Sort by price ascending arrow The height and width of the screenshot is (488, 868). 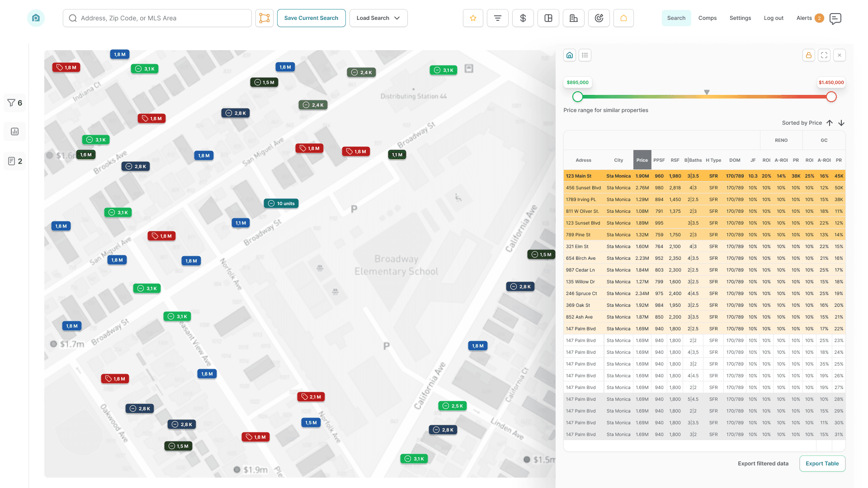click(x=830, y=123)
